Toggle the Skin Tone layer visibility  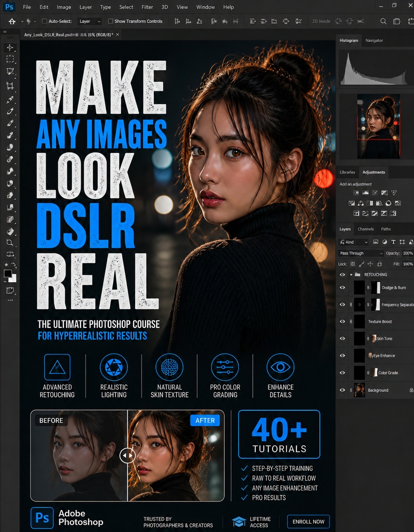[x=342, y=338]
